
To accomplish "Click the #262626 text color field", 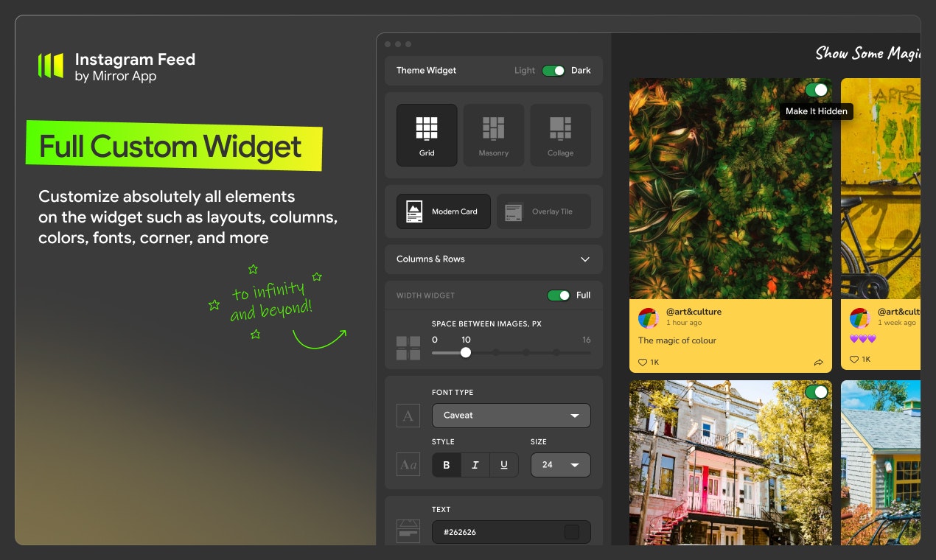I will pos(511,532).
